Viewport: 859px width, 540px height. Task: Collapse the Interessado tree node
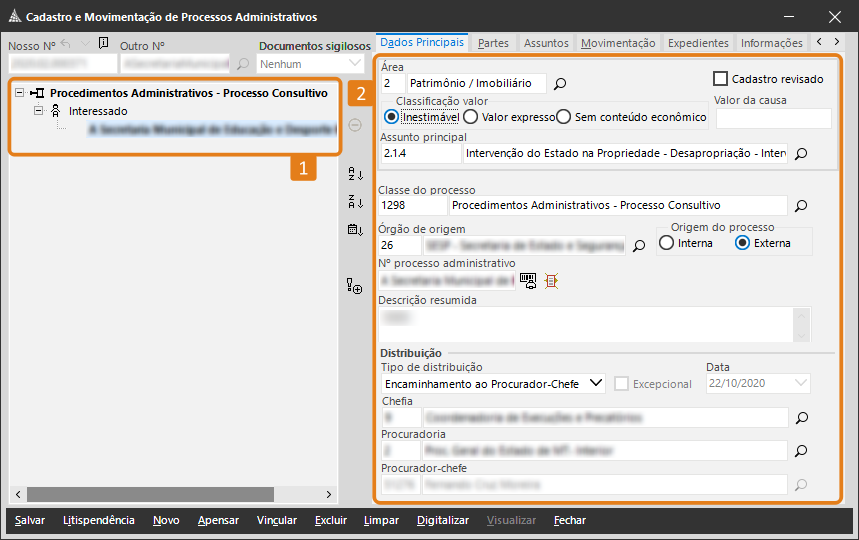[39, 111]
